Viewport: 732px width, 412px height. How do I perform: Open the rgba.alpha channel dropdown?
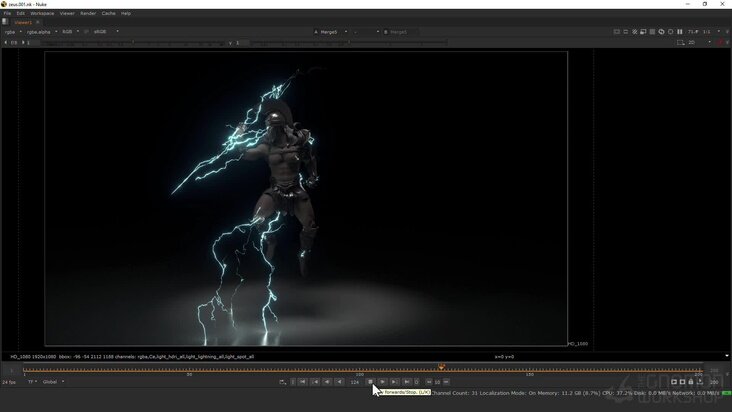coord(42,32)
